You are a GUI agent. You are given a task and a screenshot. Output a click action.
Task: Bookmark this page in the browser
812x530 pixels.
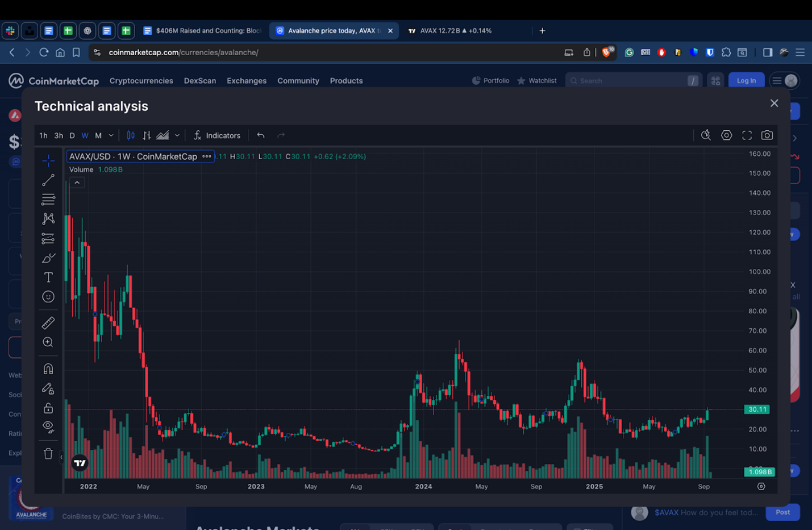(x=76, y=52)
